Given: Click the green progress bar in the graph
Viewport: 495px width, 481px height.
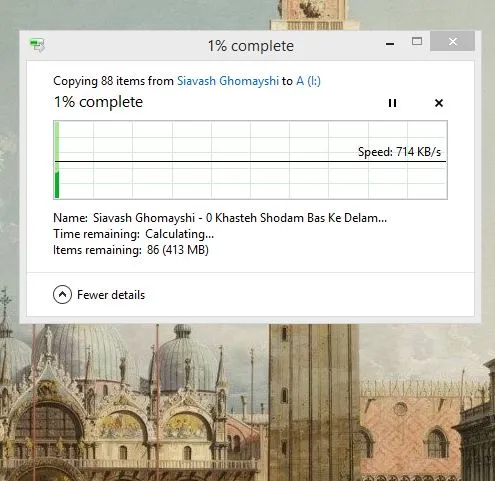Looking at the screenshot, I should tap(57, 160).
